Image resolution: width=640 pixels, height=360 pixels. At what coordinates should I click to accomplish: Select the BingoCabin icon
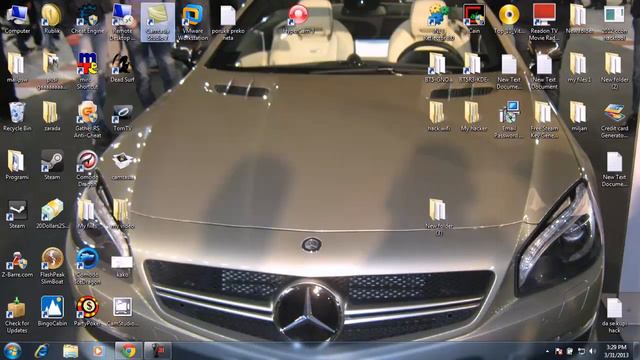pos(52,311)
